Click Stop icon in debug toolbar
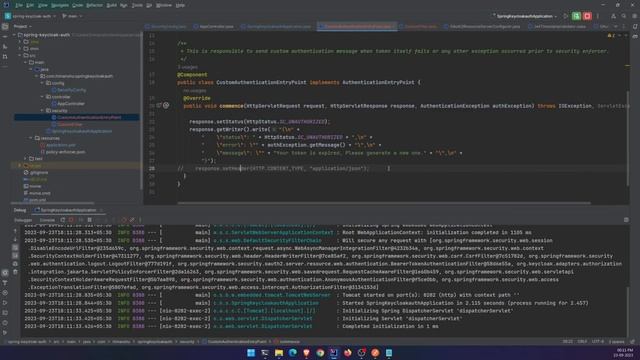The width and height of the screenshot is (640, 360). tap(71, 220)
